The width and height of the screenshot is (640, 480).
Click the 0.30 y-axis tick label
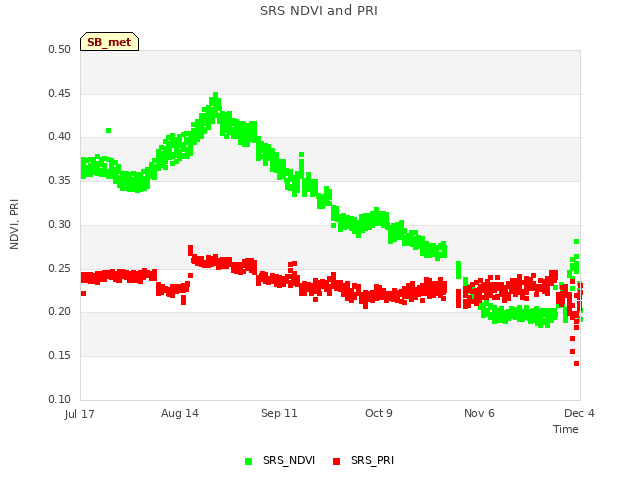pyautogui.click(x=60, y=224)
